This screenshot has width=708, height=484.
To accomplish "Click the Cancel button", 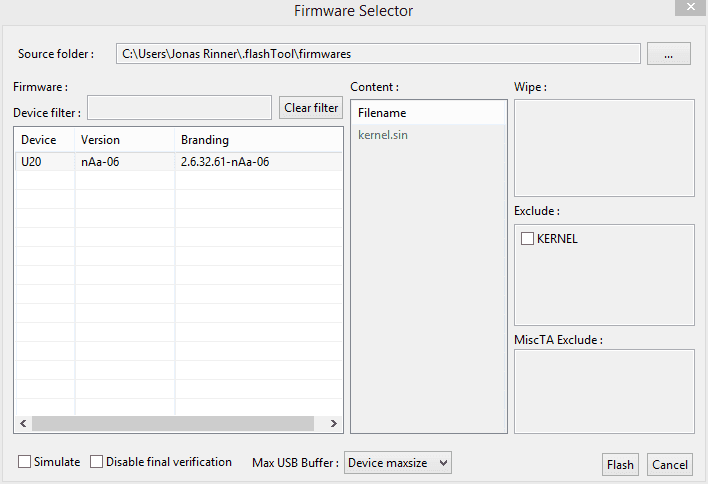I will click(670, 465).
